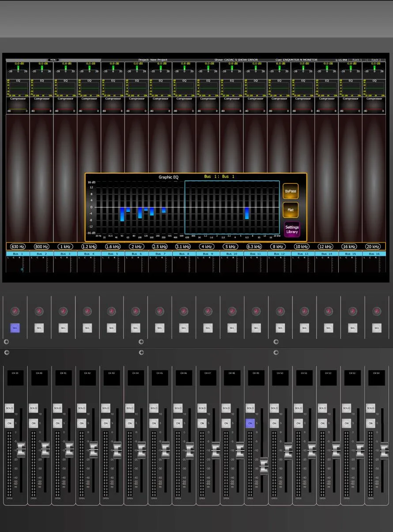Click the rotary encoder knob above CH 39
Image resolution: width=393 pixels, height=532 pixels.
point(15,312)
